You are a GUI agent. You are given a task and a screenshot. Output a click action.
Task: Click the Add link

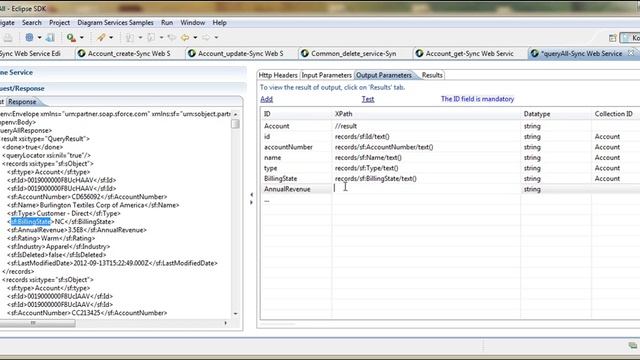pyautogui.click(x=267, y=99)
